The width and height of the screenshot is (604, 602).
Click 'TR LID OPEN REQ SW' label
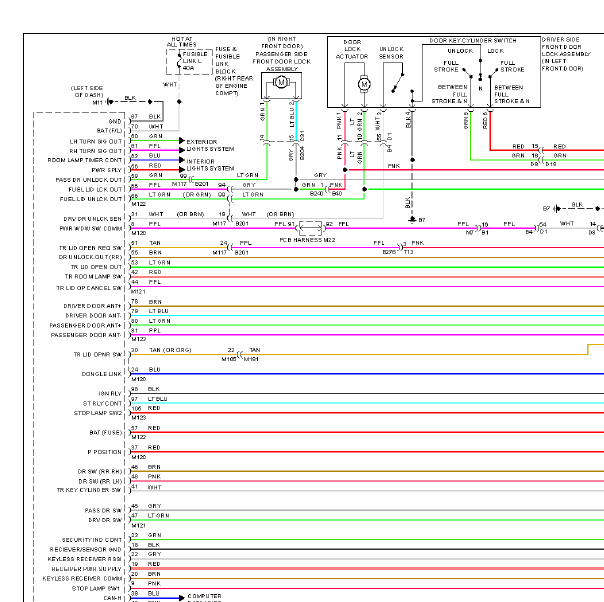[x=90, y=248]
